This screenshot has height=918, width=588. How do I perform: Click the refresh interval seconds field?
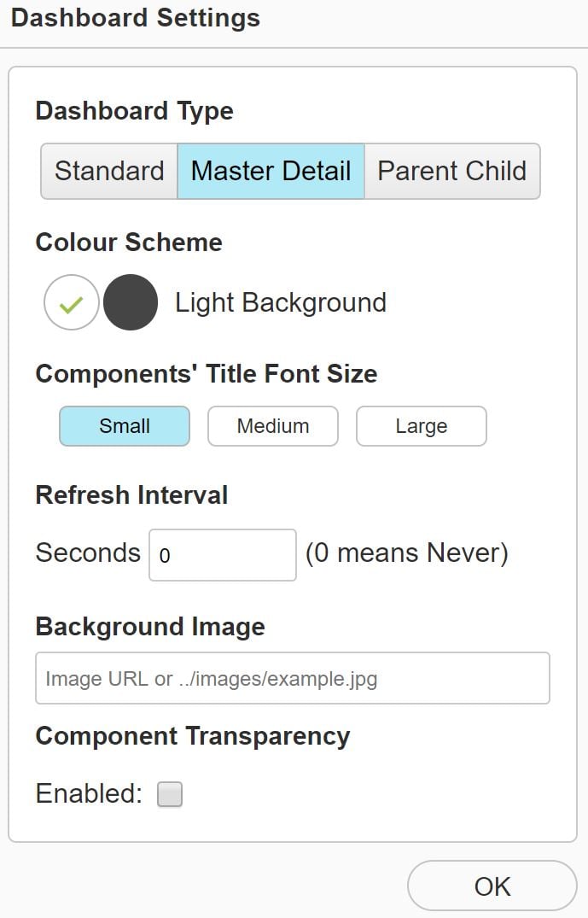222,555
